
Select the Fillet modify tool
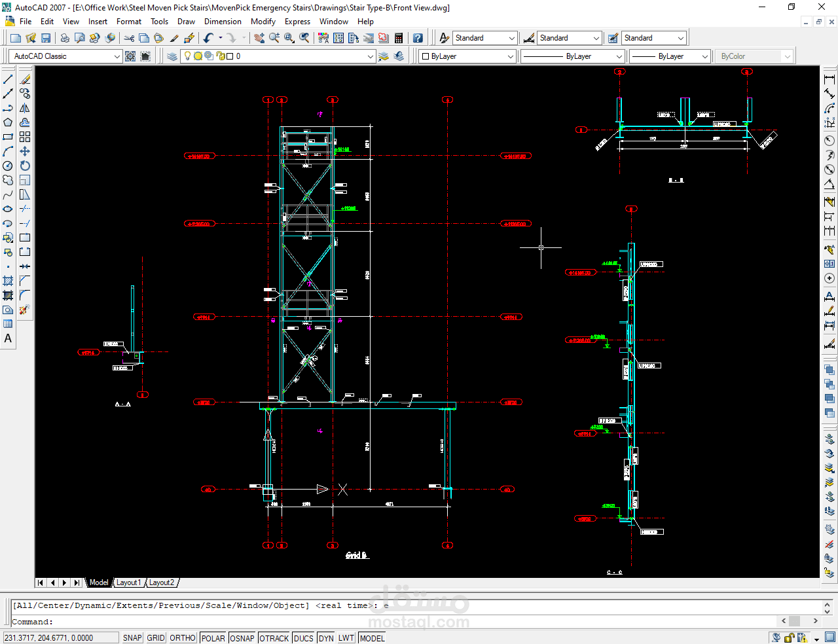(25, 295)
